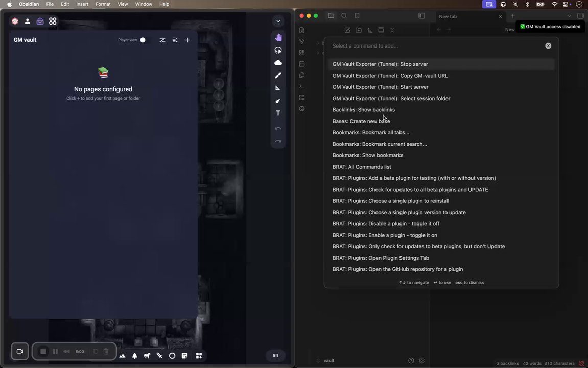Click Wi-Fi icon in macOS menu bar
Viewport: 588px width, 368px height.
554,4
